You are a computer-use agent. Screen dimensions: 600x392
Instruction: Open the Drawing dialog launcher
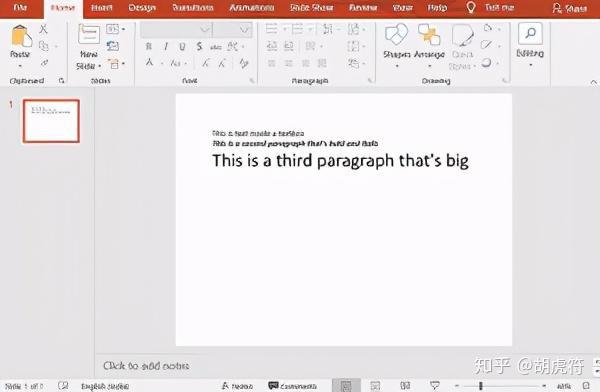point(505,80)
